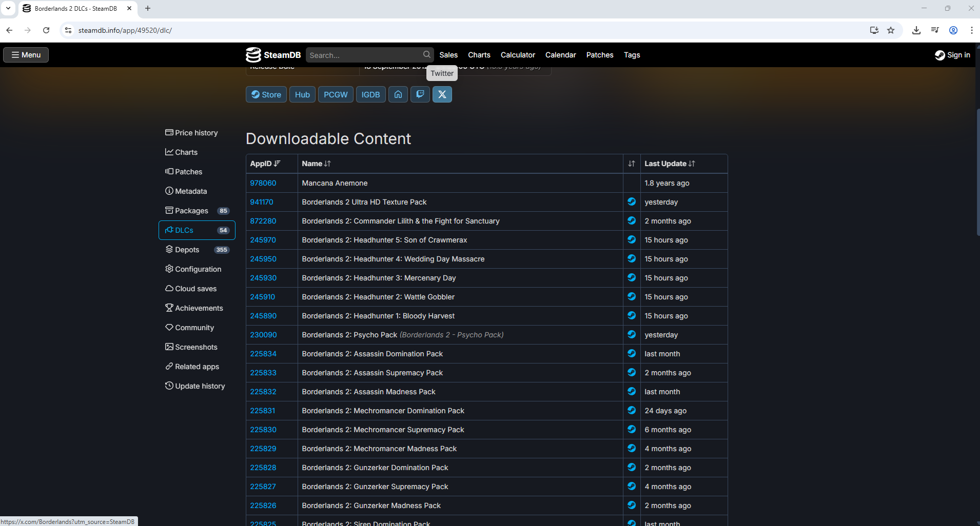Image resolution: width=980 pixels, height=526 pixels.
Task: Open the PCGW button
Action: [x=336, y=94]
